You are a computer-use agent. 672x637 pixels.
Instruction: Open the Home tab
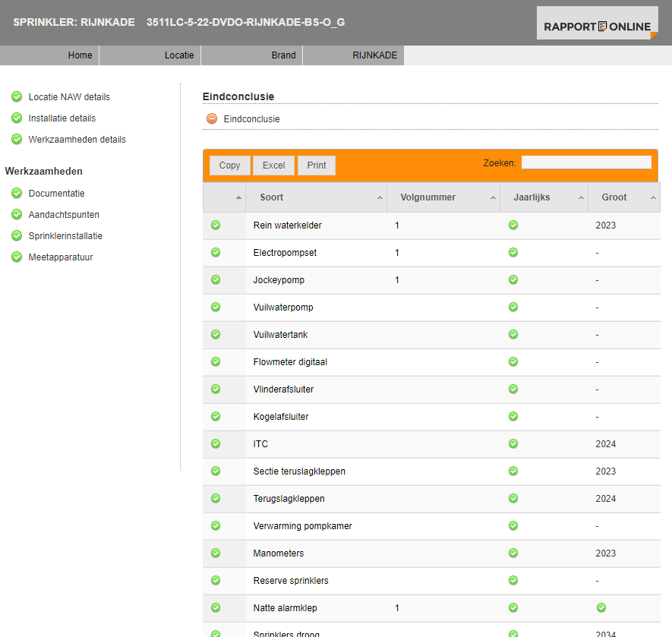[x=80, y=55]
